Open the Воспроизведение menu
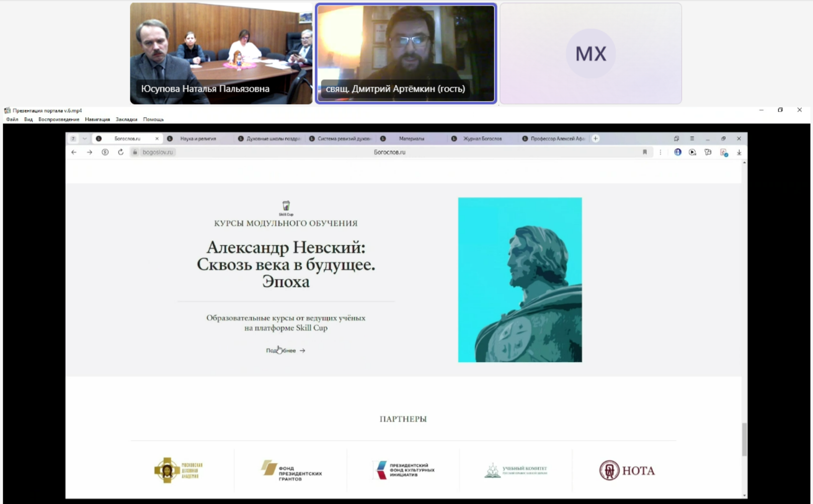The image size is (813, 504). [x=59, y=120]
